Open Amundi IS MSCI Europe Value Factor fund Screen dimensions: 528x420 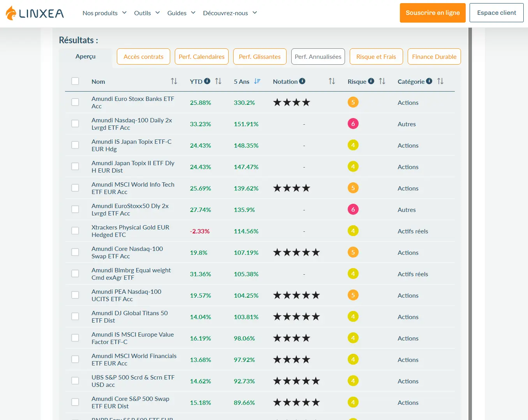coord(133,338)
